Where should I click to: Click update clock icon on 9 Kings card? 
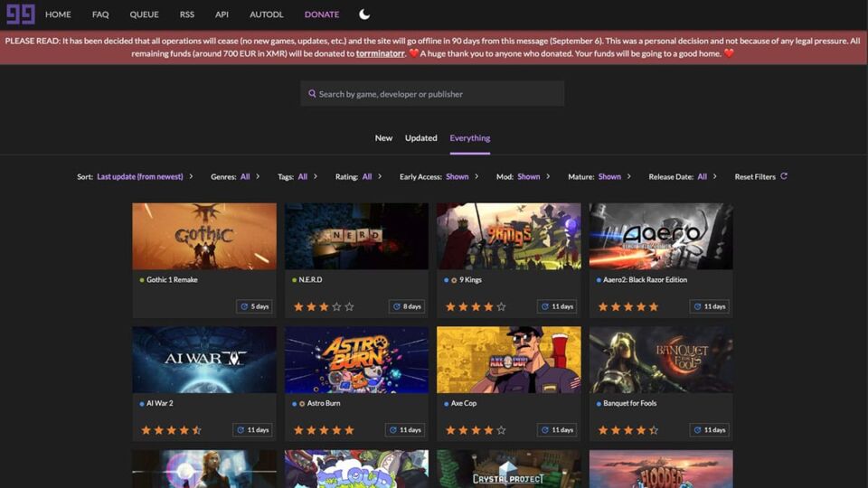[544, 306]
